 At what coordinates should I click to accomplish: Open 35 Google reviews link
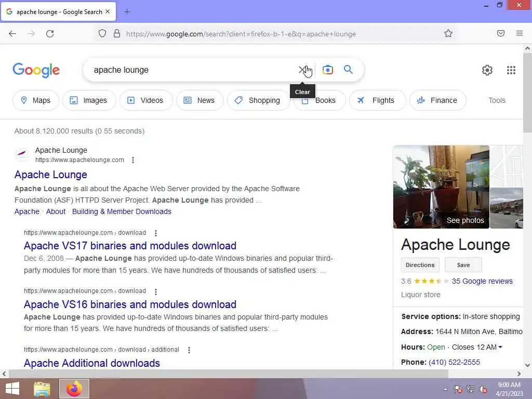click(x=482, y=281)
